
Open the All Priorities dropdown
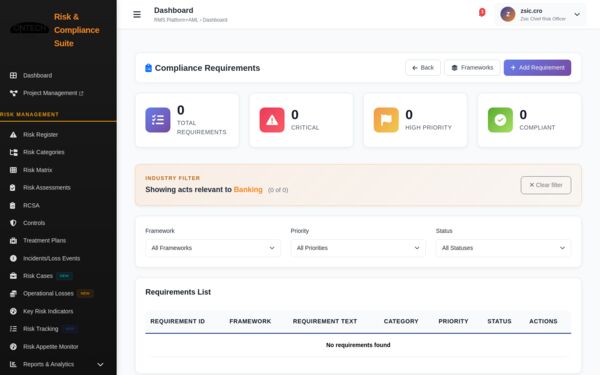click(x=358, y=248)
